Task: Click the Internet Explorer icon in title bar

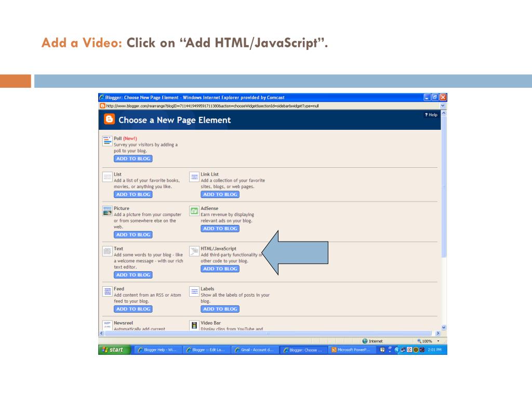Action: point(102,97)
